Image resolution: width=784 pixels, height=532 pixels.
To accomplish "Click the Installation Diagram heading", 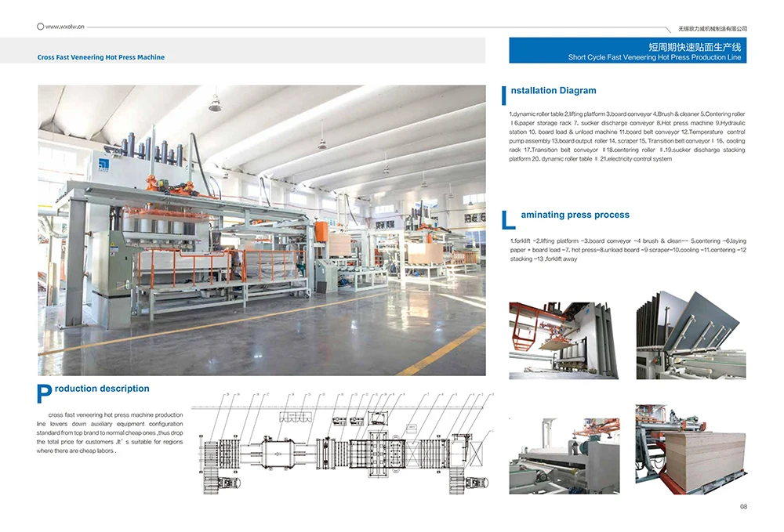I will (x=553, y=91).
